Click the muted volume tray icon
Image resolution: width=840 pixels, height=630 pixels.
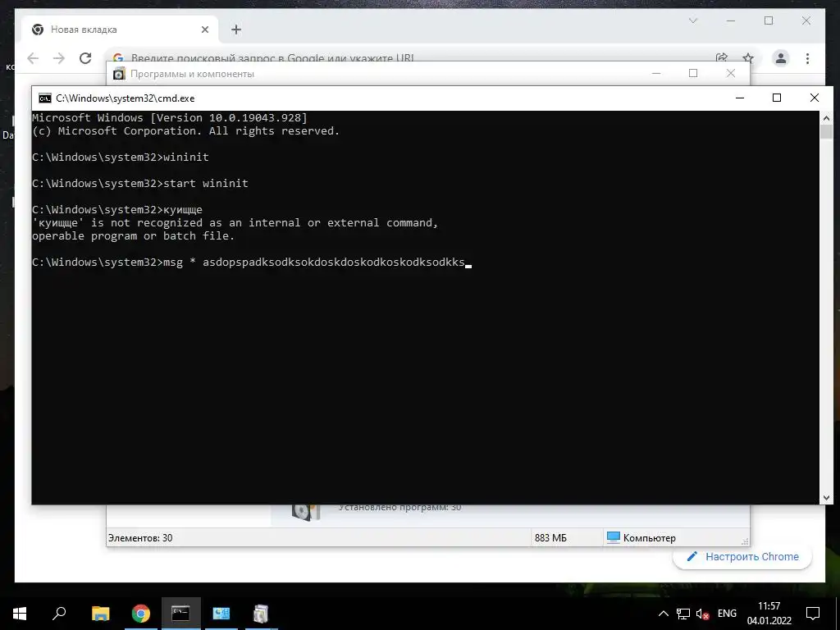point(702,614)
